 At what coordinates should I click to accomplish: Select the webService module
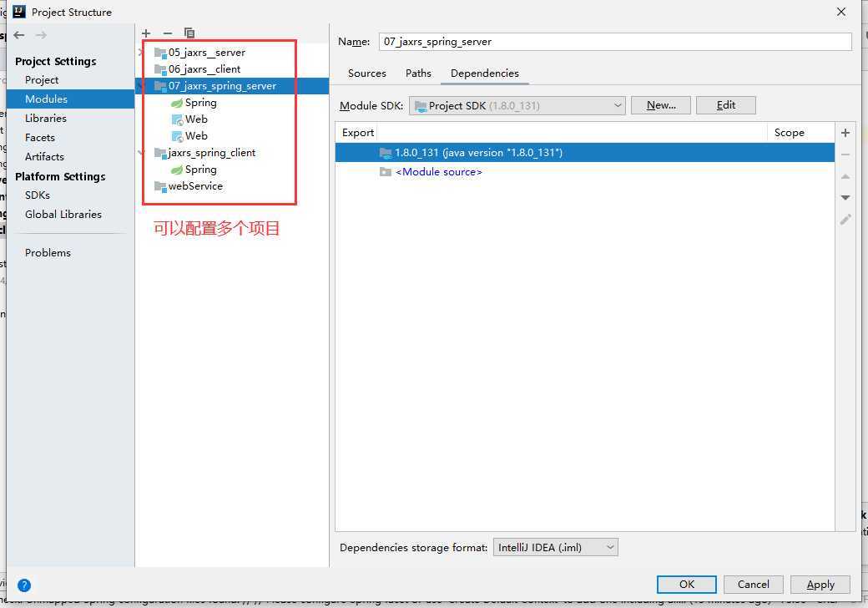point(189,186)
